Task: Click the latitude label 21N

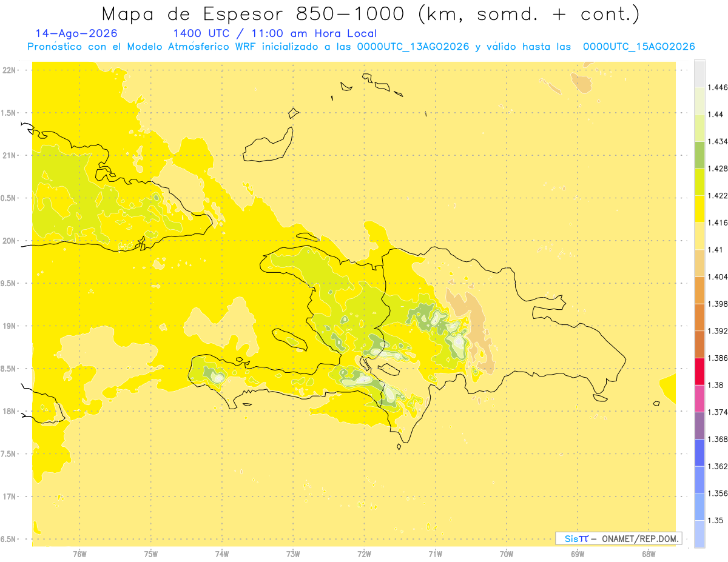Action: 10,155
